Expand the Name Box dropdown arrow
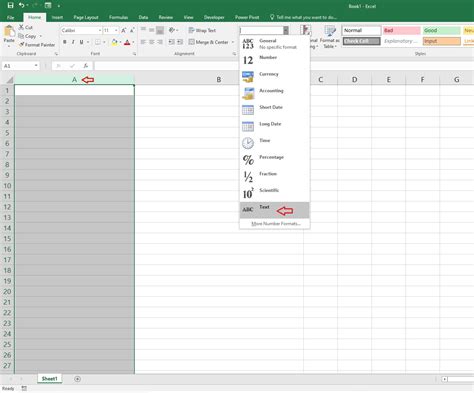The height and width of the screenshot is (393, 474). (36, 66)
